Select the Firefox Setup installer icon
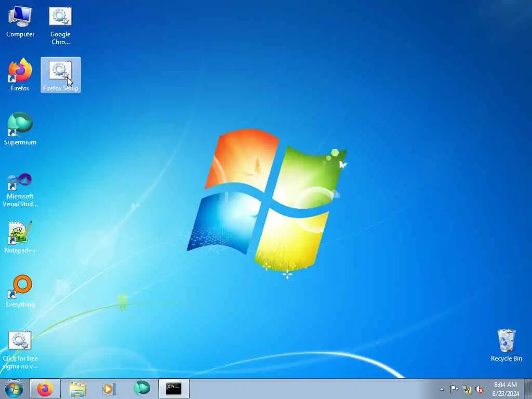Screen dimensions: 532x399 [61, 75]
